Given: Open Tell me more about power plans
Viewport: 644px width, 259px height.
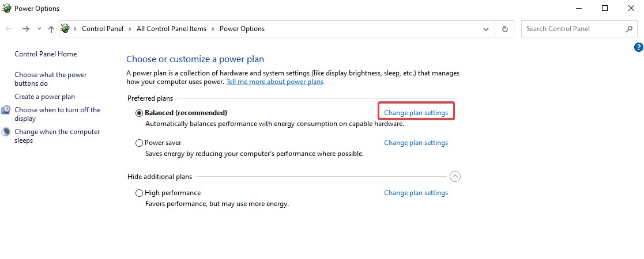Looking at the screenshot, I should pyautogui.click(x=274, y=82).
